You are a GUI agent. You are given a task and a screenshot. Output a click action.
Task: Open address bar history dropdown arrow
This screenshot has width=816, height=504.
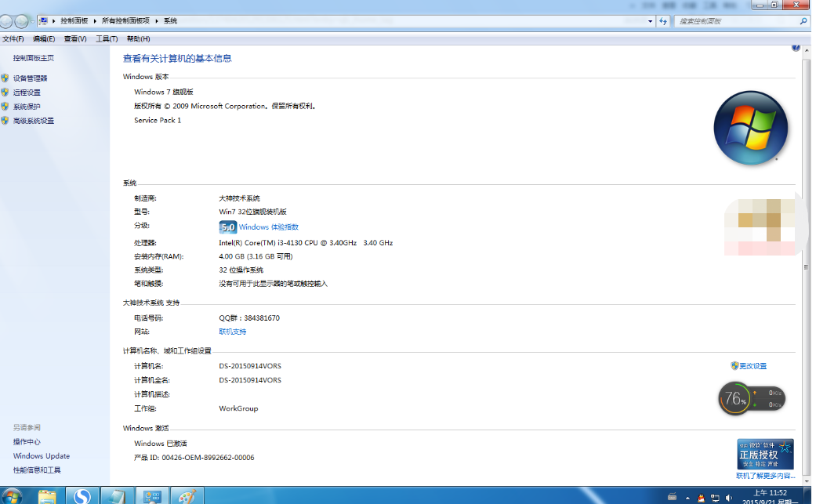650,21
